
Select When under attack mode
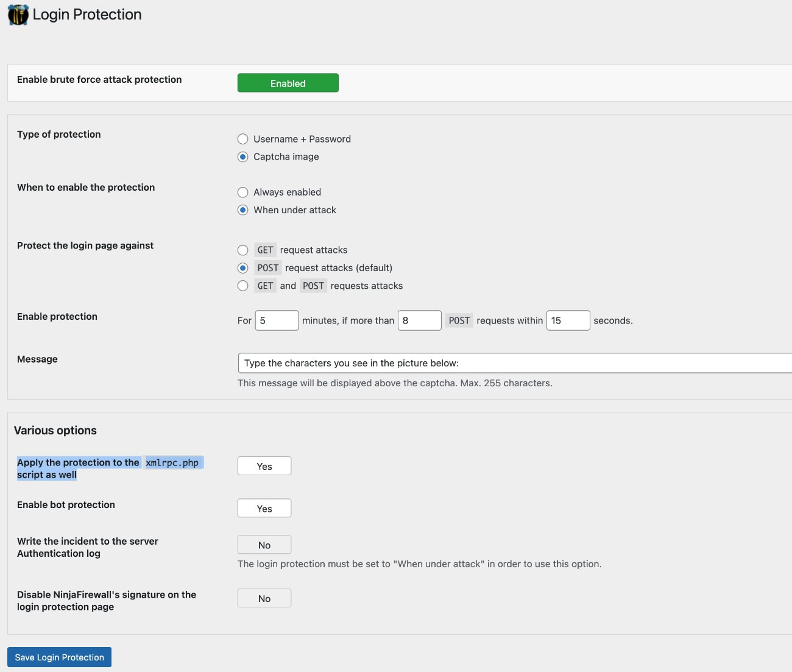[242, 210]
